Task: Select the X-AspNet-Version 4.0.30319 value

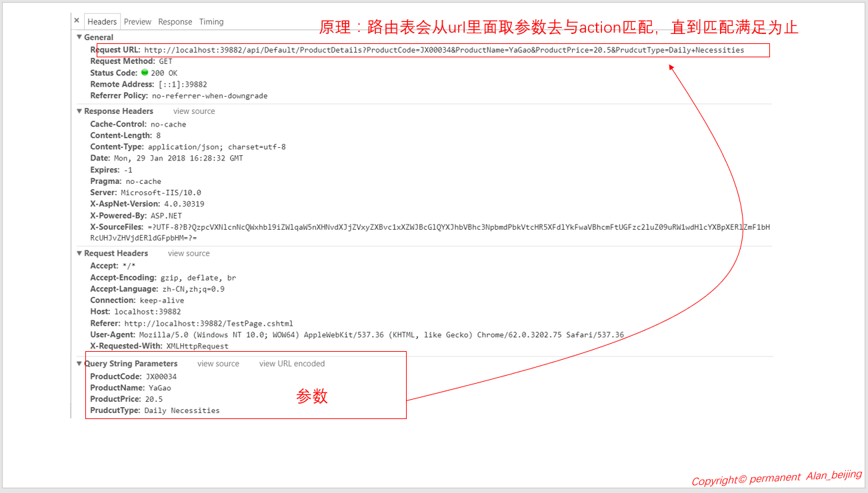Action: click(x=183, y=204)
